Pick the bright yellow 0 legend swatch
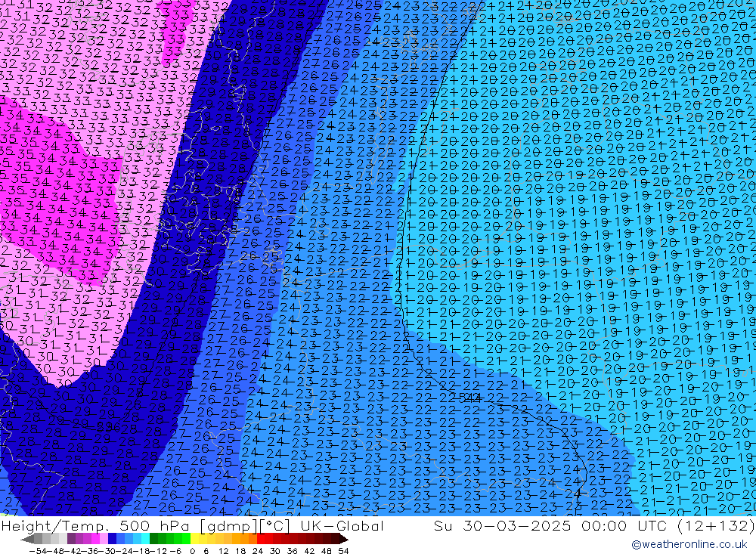Viewport: 756px width, 554px height. pyautogui.click(x=194, y=539)
